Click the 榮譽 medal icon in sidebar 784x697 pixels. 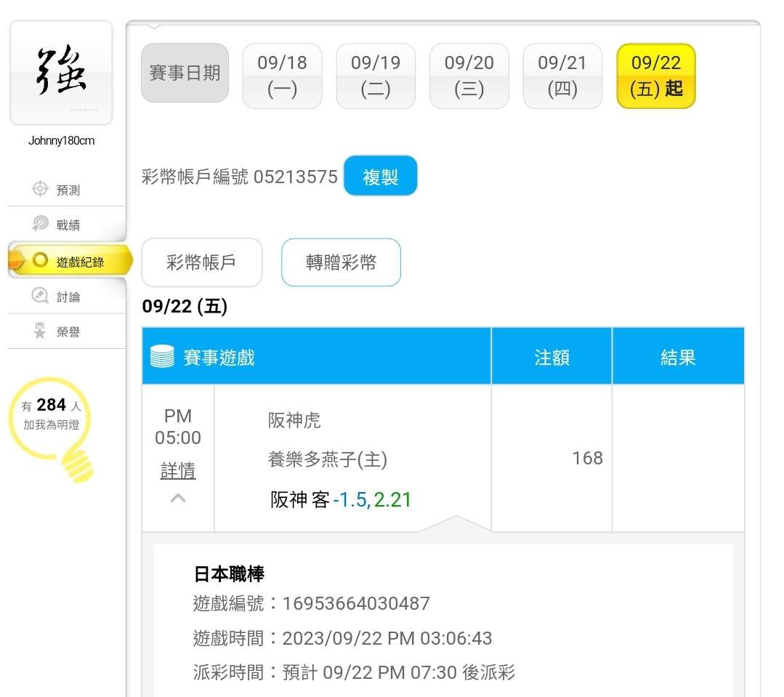pos(39,331)
